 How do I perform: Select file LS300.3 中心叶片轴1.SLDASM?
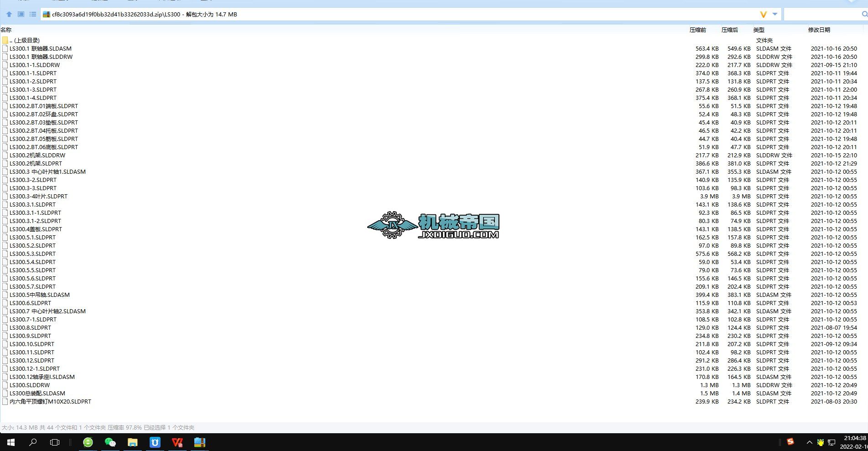coord(47,171)
